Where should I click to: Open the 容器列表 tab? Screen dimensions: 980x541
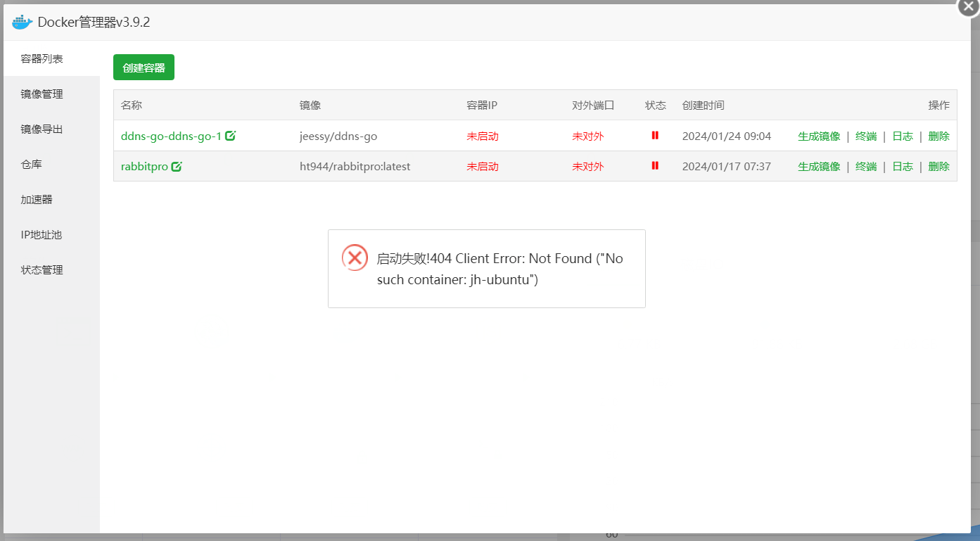(51, 58)
